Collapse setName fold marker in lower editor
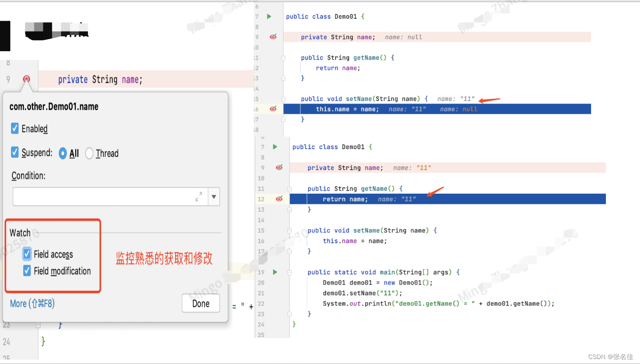This screenshot has width=640, height=364. tap(289, 230)
